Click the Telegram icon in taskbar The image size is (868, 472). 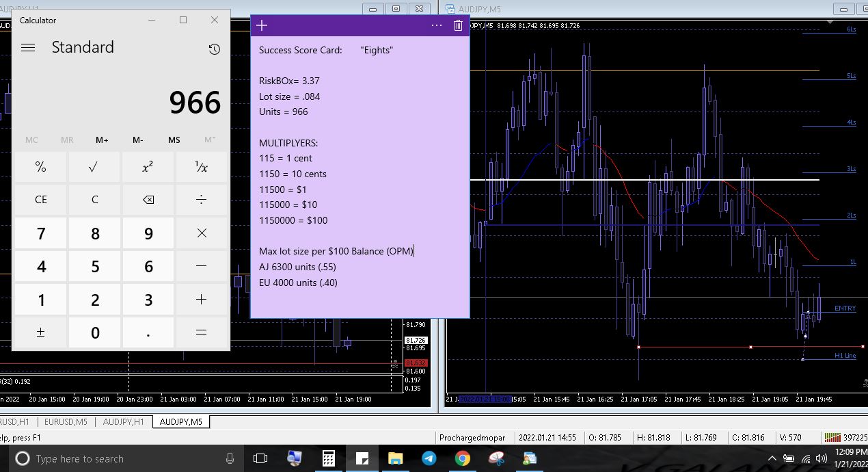point(429,458)
